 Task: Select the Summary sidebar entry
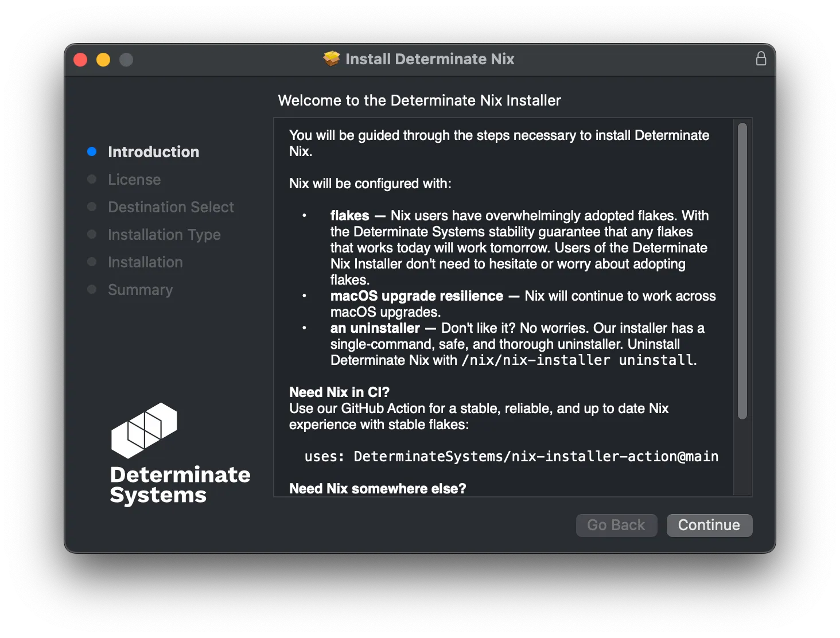140,290
